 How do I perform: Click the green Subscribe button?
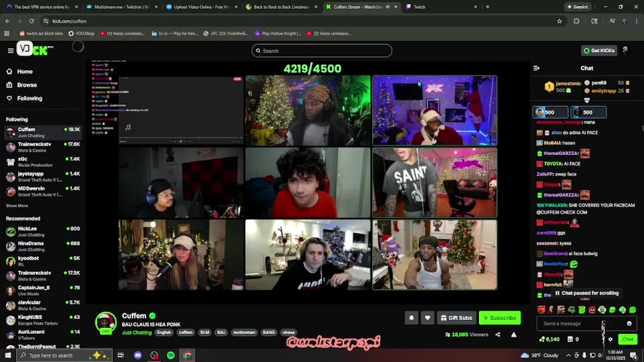[500, 318]
